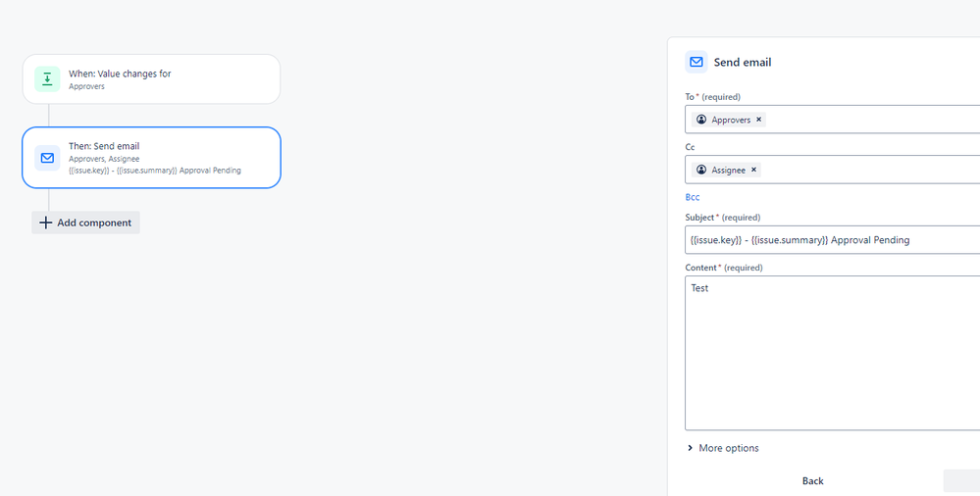Click the 'Approvers' subtitle on When card
980x496 pixels.
(86, 86)
